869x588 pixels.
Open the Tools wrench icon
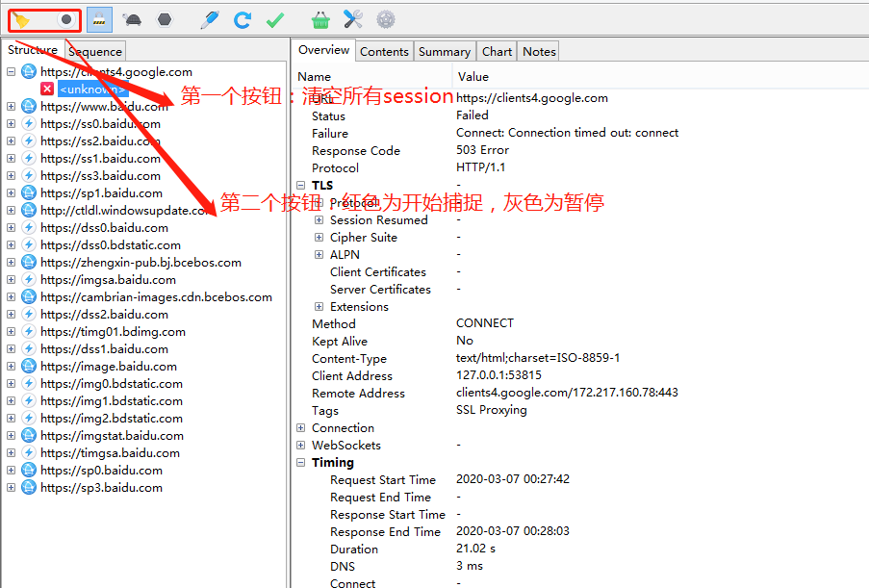click(353, 20)
